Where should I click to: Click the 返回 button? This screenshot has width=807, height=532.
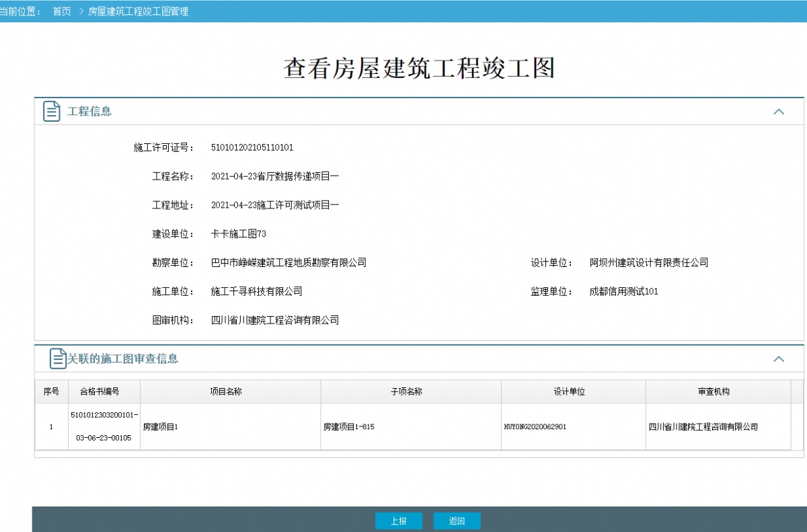tap(457, 521)
